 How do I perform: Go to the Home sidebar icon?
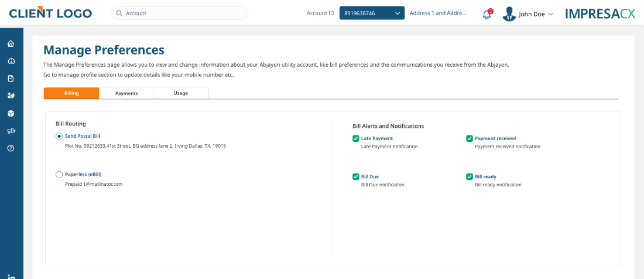point(11,43)
